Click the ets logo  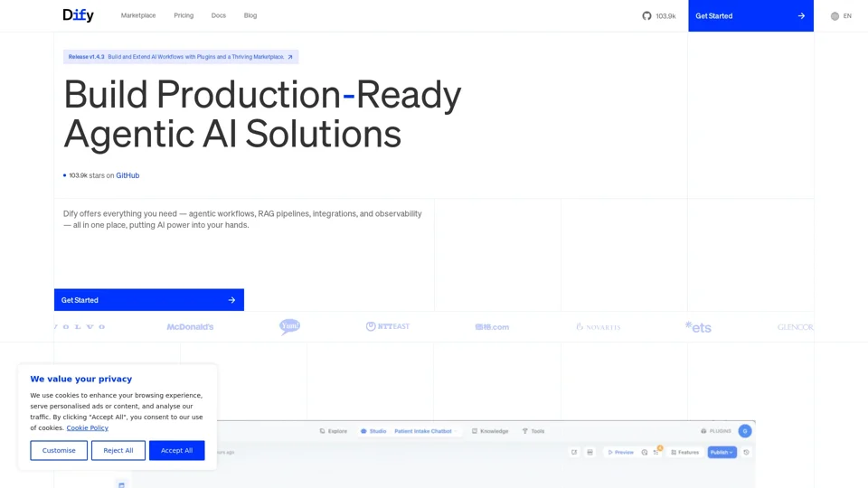[x=698, y=327]
